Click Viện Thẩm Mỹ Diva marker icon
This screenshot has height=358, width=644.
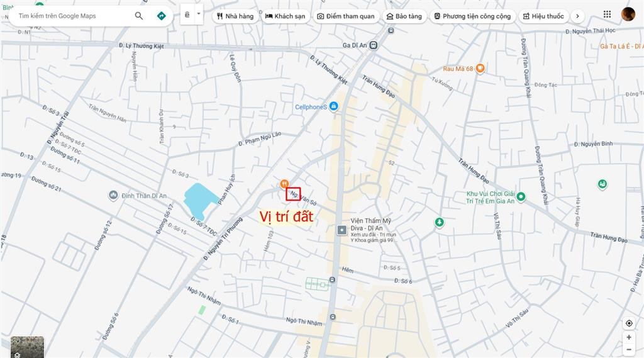coord(341,230)
